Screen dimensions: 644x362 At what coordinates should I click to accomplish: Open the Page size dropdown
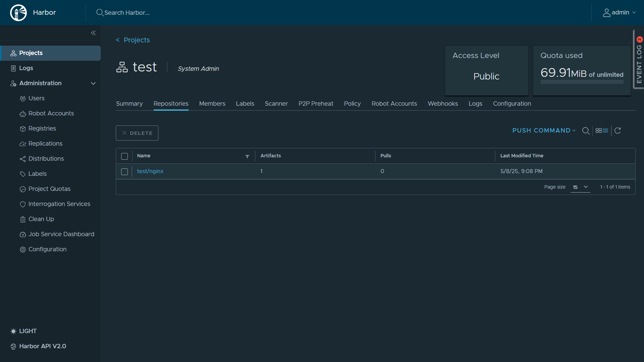pyautogui.click(x=580, y=187)
